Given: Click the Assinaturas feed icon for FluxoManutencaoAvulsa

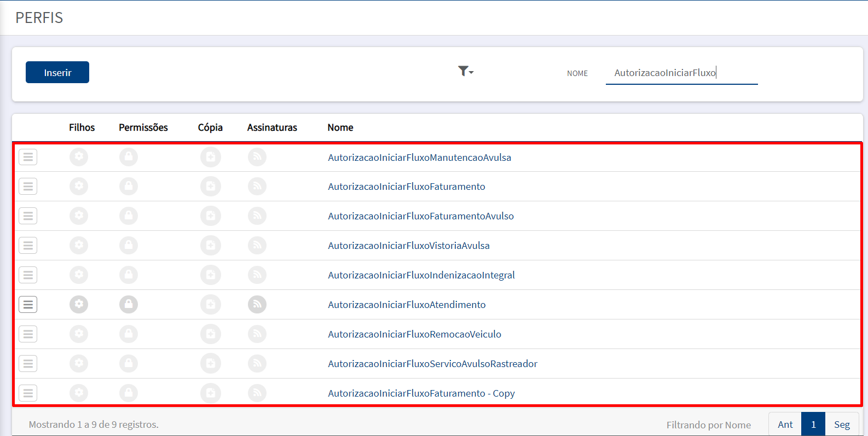Looking at the screenshot, I should [257, 157].
